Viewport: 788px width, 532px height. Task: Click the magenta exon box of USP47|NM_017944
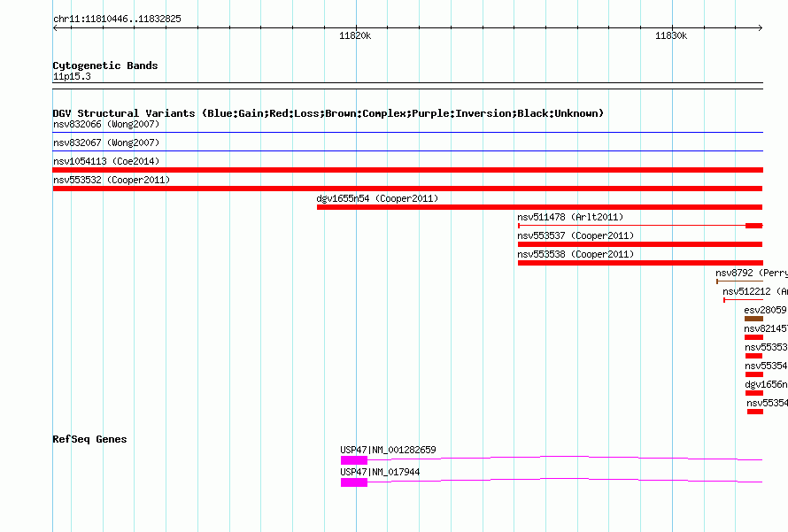point(354,482)
